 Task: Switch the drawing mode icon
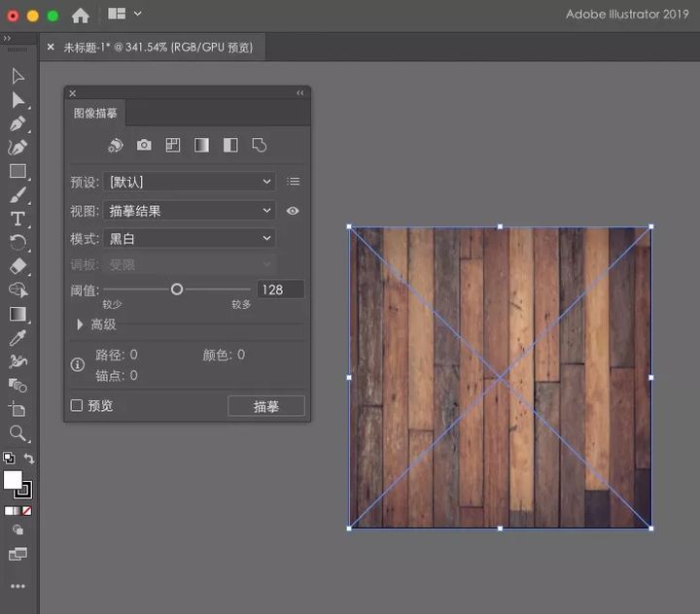17,530
